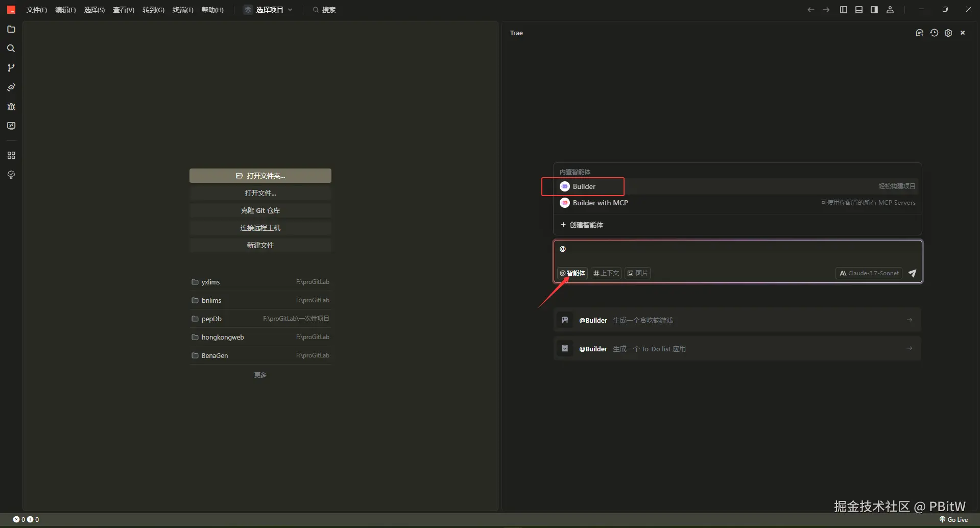Select the Builder with MCP agent
Image resolution: width=980 pixels, height=528 pixels.
tap(737, 203)
